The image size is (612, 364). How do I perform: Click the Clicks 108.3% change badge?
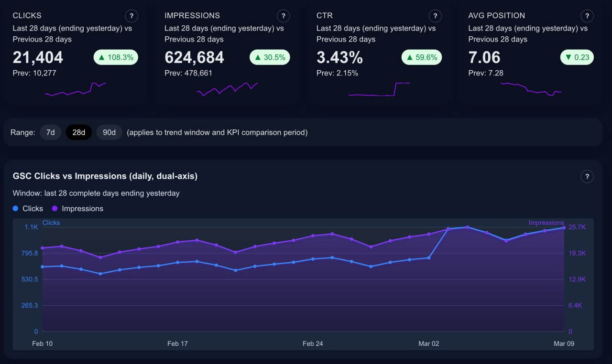coord(116,58)
